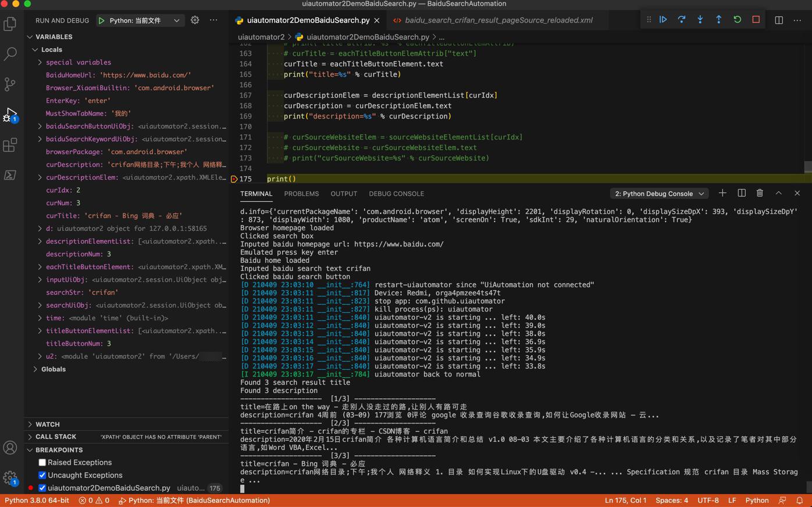Screen dimensions: 812x507
Task: Expand the titleButtonElementList variable
Action: (x=40, y=331)
